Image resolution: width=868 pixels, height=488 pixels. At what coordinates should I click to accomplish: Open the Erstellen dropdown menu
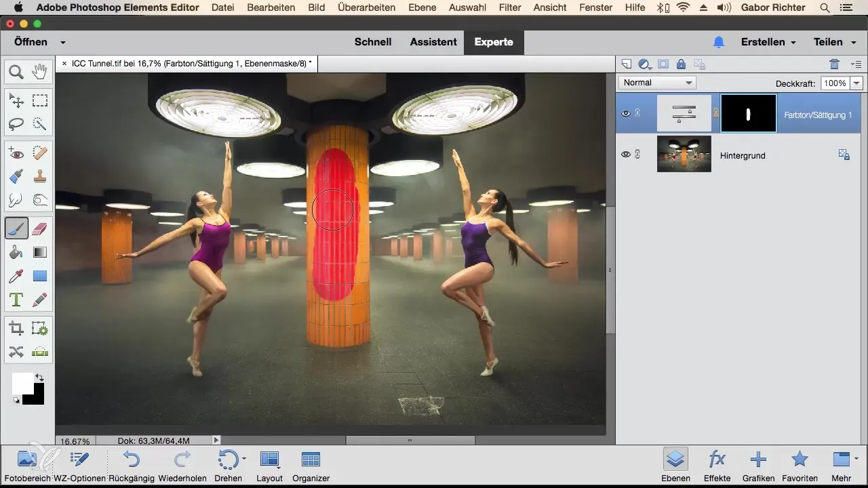pos(768,42)
